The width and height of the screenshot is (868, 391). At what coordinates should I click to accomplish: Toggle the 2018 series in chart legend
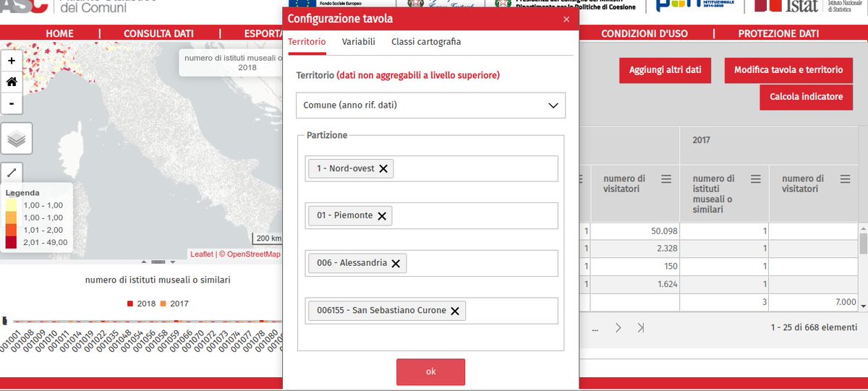pos(142,304)
